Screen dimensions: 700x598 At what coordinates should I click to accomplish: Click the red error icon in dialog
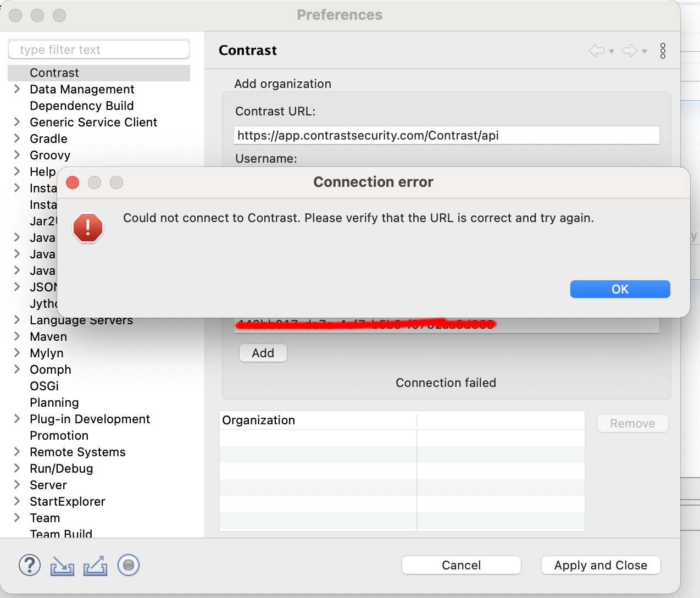(88, 228)
